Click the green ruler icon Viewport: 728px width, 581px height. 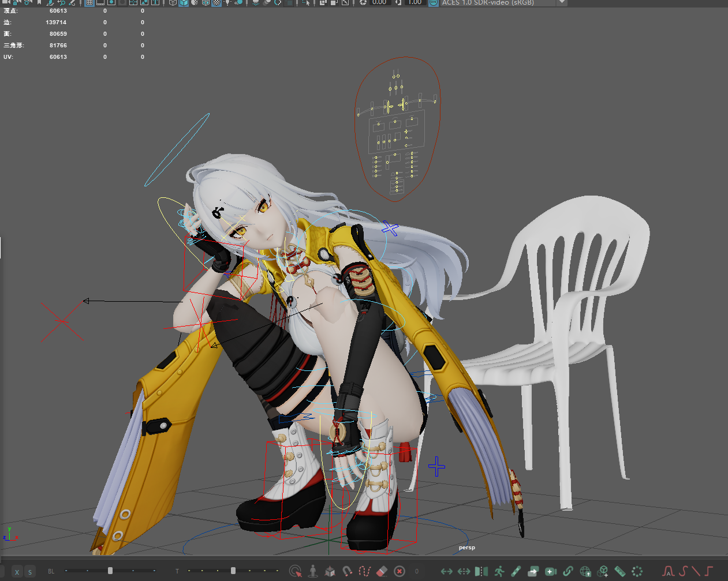[620, 571]
